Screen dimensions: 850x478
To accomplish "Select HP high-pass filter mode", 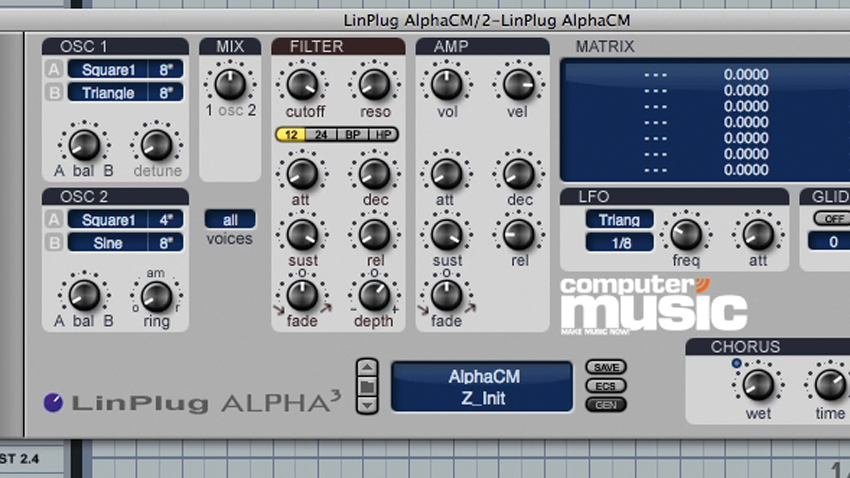I will (383, 134).
